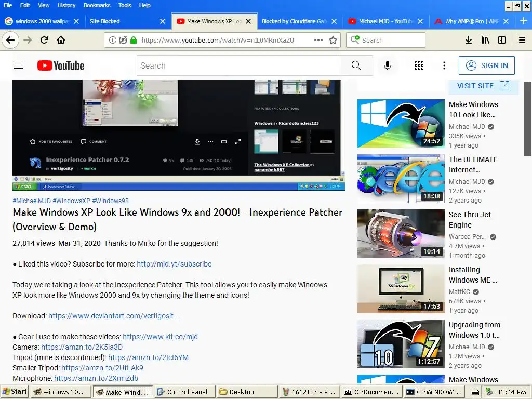Open 'See Thru Jet Engine' title link
Viewport: 532px width, 399px height.
[470, 220]
